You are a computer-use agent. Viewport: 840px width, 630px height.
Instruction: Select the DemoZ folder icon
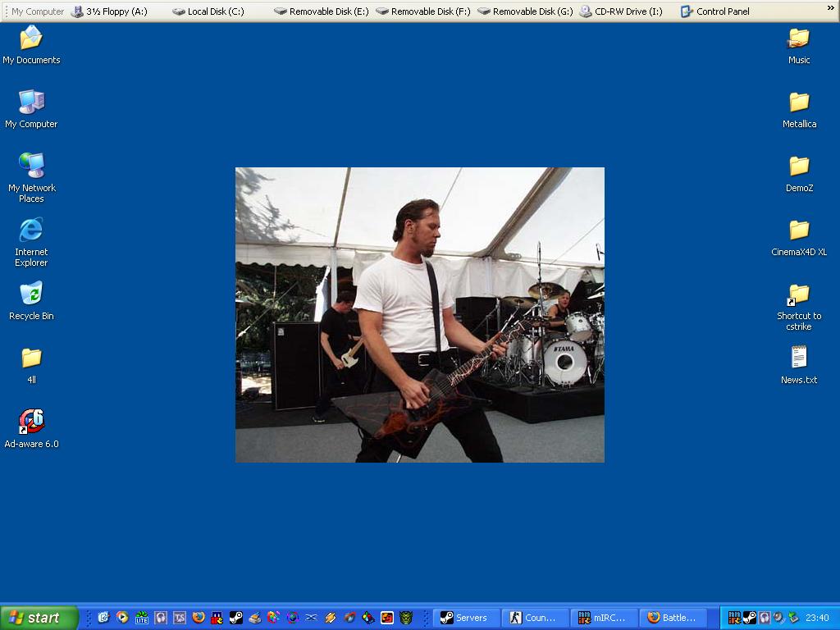pyautogui.click(x=799, y=173)
